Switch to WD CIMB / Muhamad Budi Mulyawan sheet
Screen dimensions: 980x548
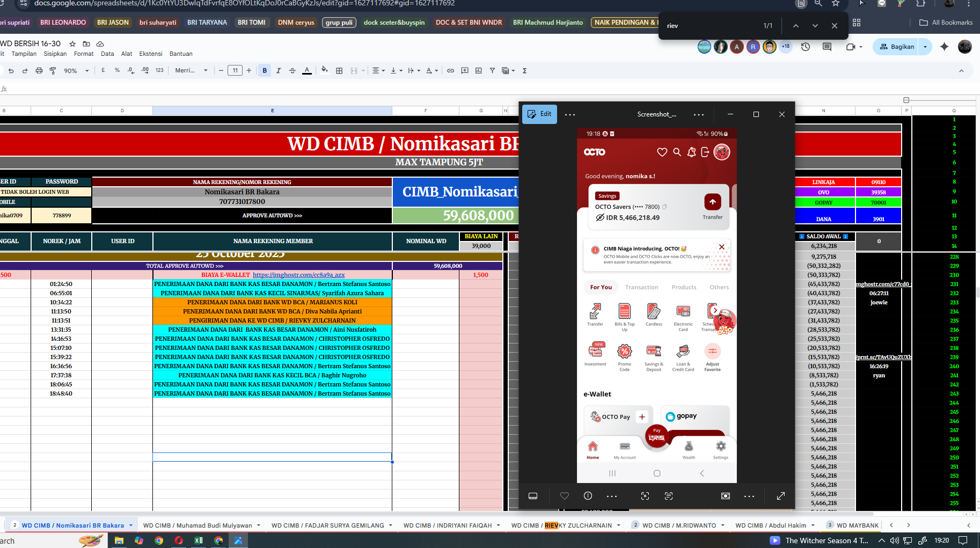click(197, 525)
